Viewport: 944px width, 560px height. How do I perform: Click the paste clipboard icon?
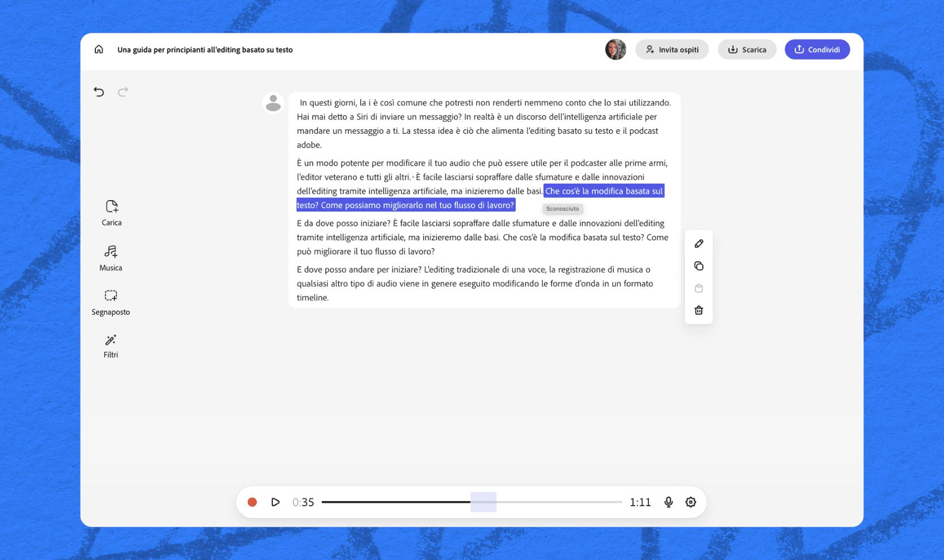click(x=698, y=288)
